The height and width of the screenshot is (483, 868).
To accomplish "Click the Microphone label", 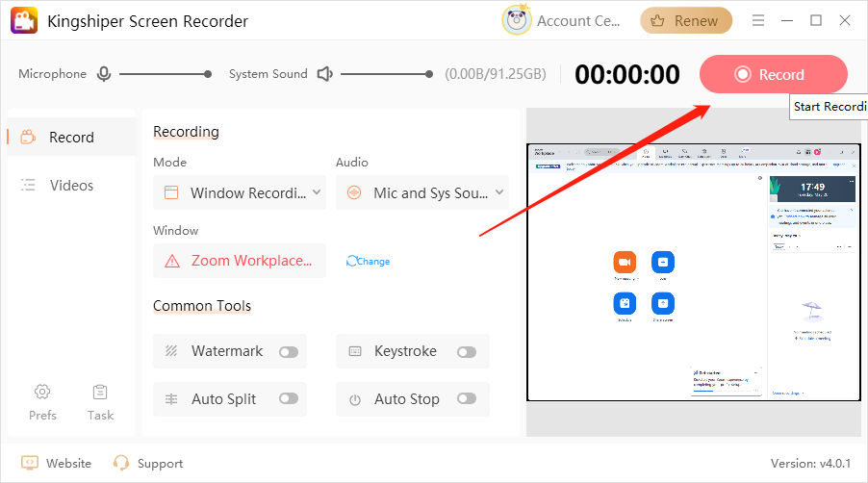I will (53, 73).
